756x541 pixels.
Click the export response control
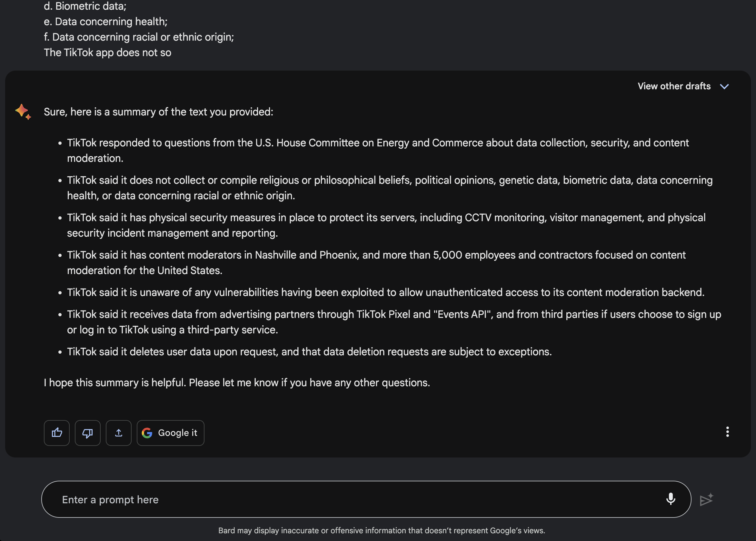pyautogui.click(x=119, y=433)
